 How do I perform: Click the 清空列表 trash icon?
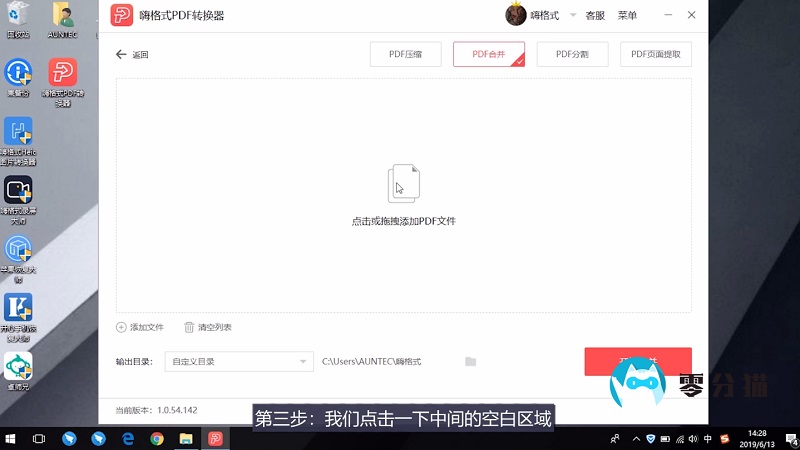click(189, 327)
